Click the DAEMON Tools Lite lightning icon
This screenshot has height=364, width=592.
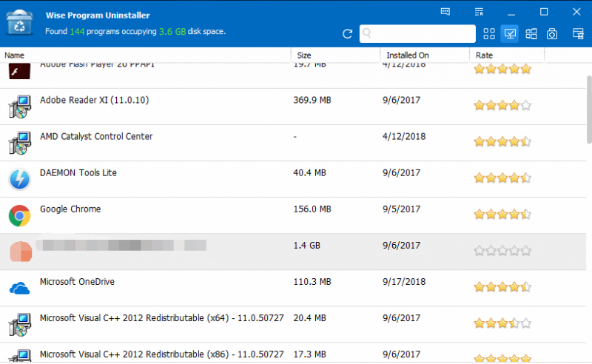20,179
